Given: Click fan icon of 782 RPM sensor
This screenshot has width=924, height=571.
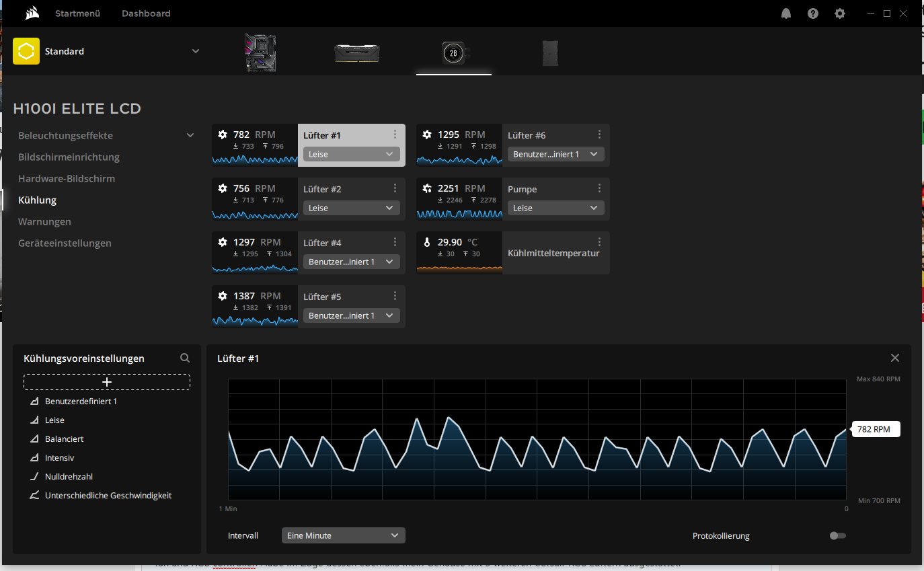Looking at the screenshot, I should coord(223,135).
